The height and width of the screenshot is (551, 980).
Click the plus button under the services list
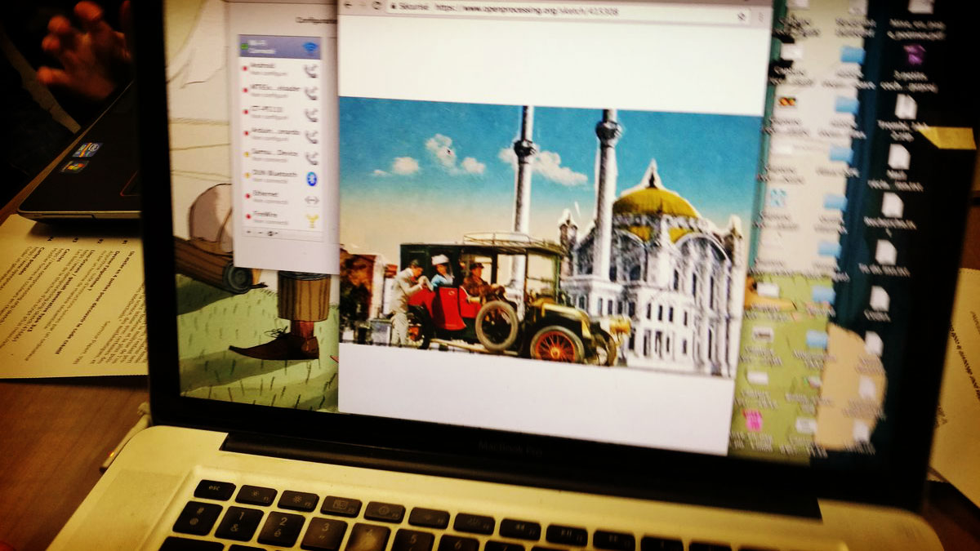click(247, 232)
